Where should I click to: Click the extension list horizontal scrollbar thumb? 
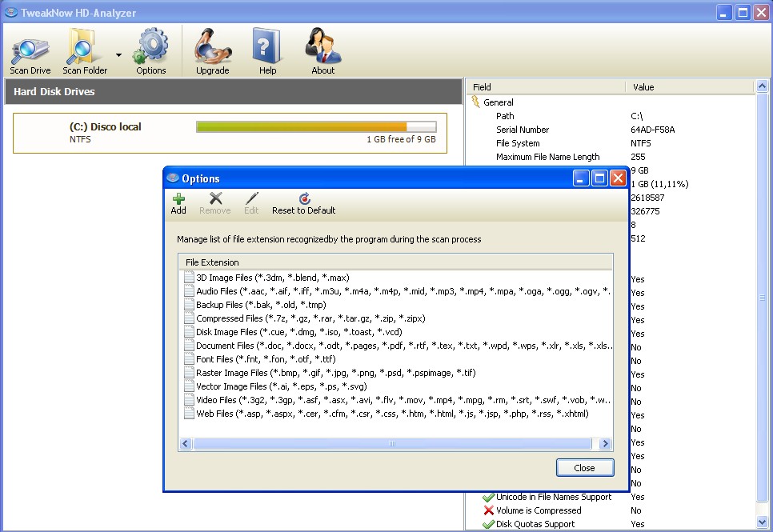(392, 443)
